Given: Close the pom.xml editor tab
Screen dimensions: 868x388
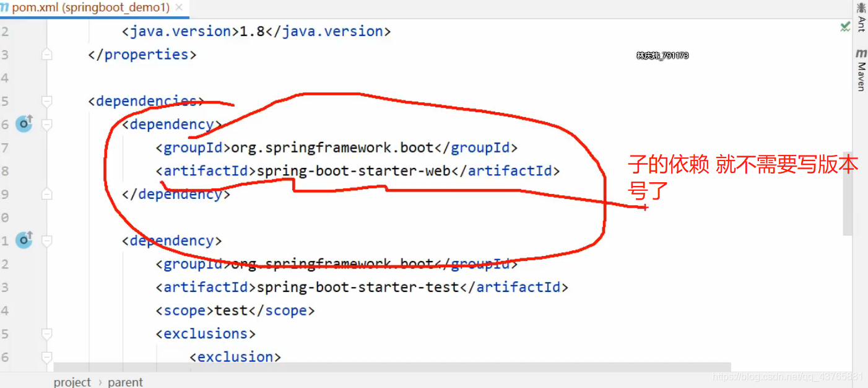Looking at the screenshot, I should point(180,8).
